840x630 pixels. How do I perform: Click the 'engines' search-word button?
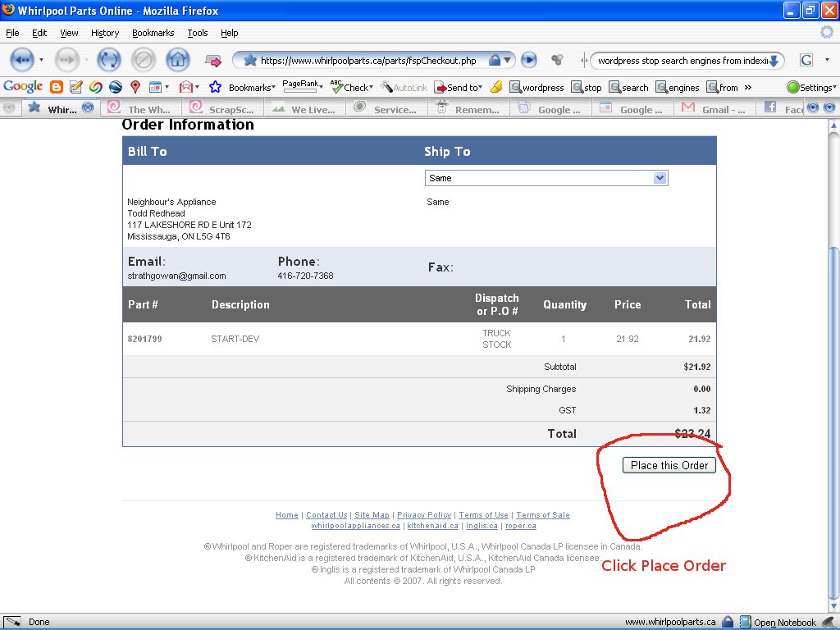[x=678, y=87]
